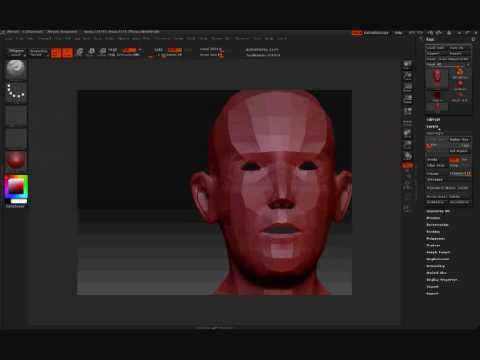
Task: Click the SwitchColor button
Action: [15, 206]
